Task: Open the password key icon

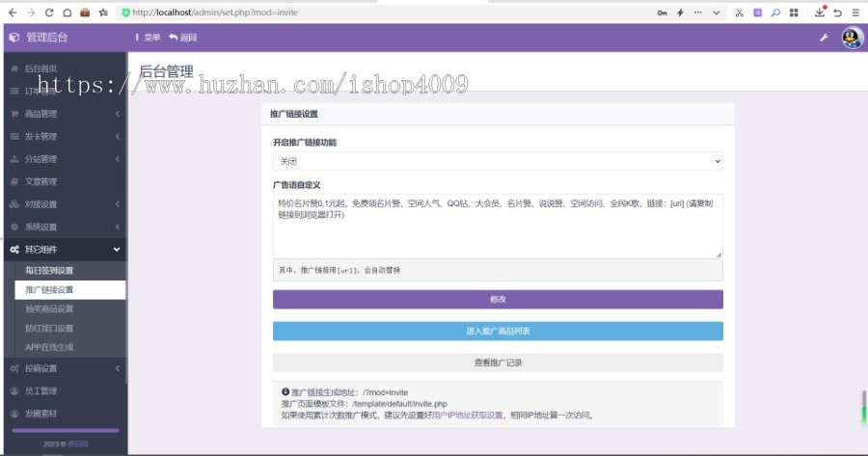Action: pos(662,13)
